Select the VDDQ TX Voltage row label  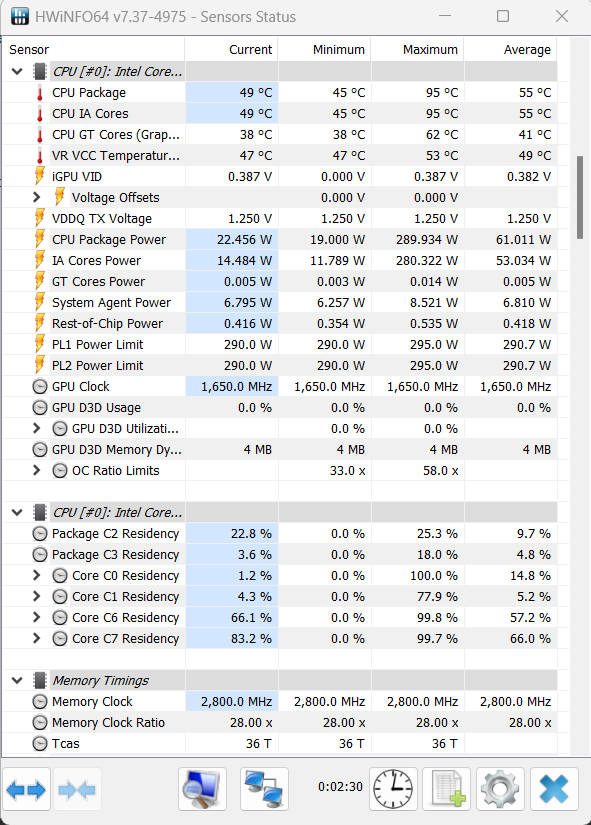pyautogui.click(x=102, y=218)
